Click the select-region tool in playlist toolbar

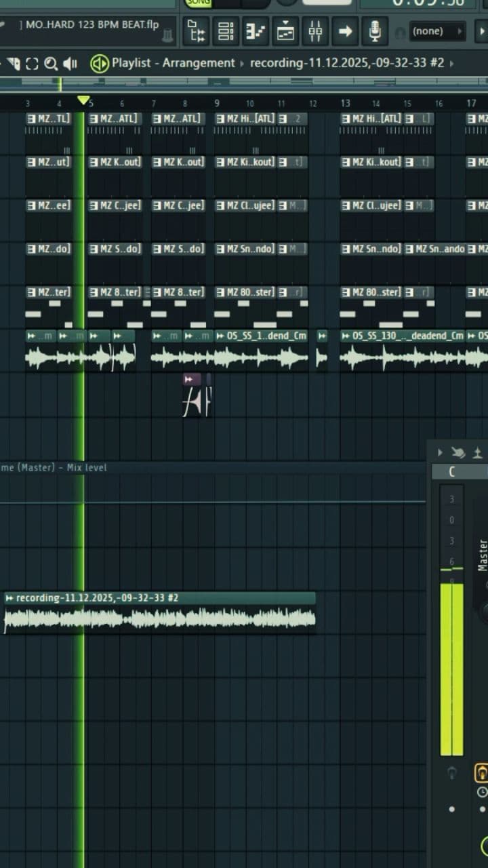coord(32,64)
